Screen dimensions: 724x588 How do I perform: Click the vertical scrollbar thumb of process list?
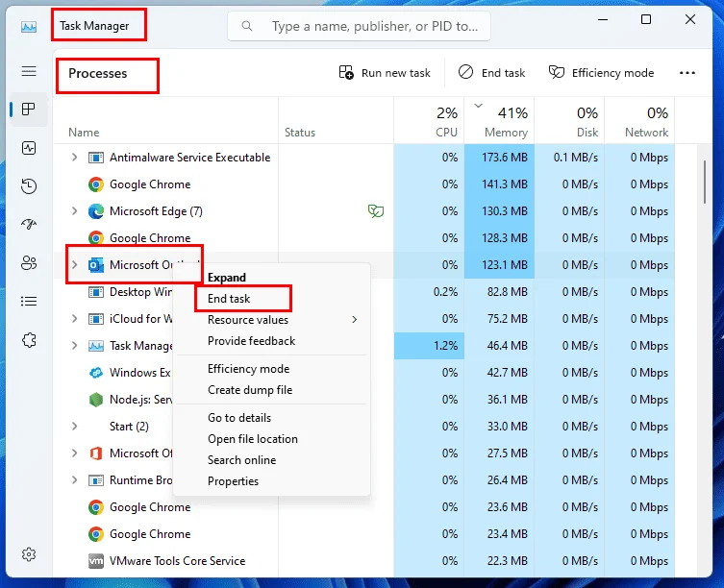705,182
